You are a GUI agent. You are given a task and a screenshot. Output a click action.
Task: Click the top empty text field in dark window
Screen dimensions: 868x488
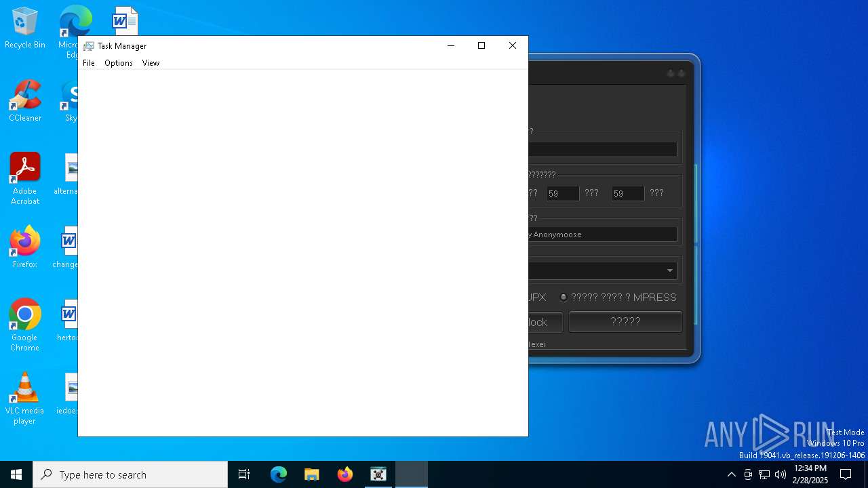click(x=602, y=150)
